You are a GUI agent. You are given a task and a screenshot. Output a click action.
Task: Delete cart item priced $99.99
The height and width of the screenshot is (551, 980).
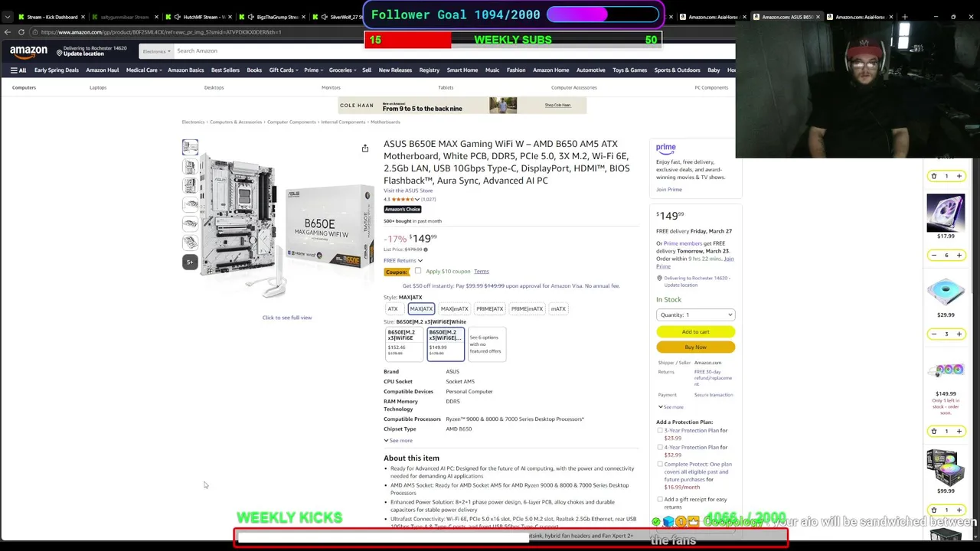933,510
